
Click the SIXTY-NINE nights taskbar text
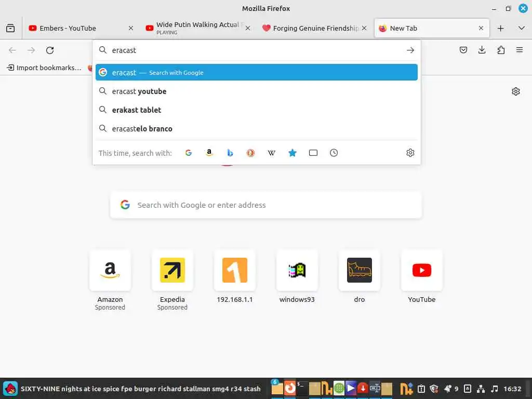[140, 389]
